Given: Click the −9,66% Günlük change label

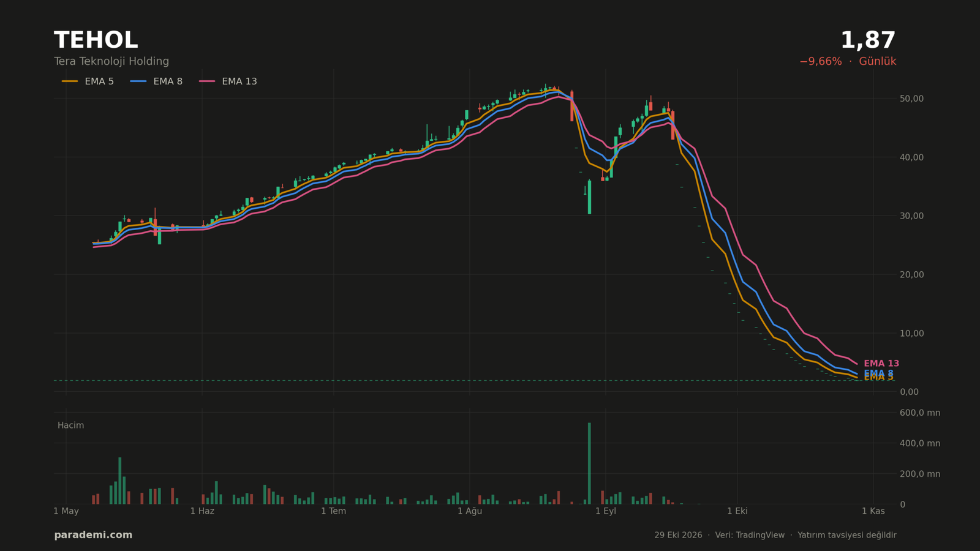Looking at the screenshot, I should pos(848,62).
